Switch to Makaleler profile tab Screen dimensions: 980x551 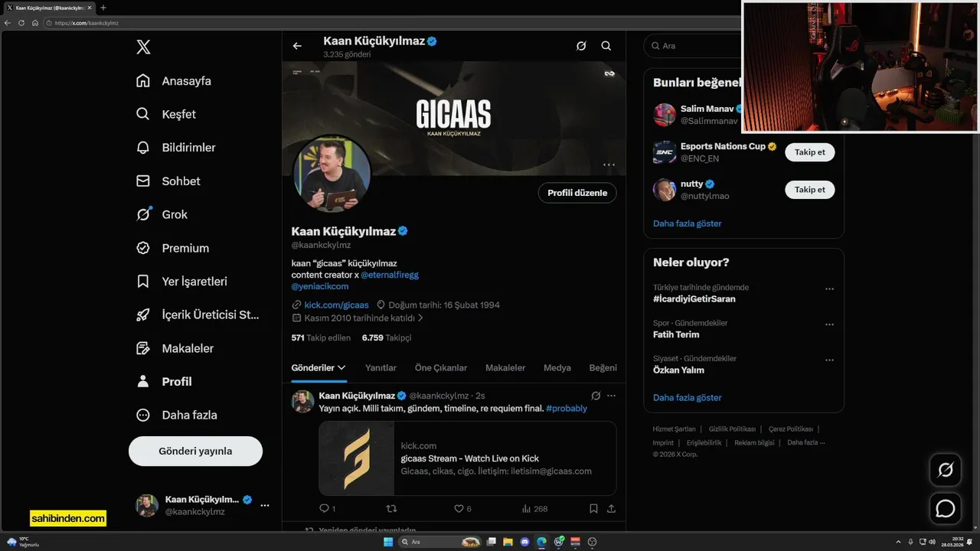point(505,368)
